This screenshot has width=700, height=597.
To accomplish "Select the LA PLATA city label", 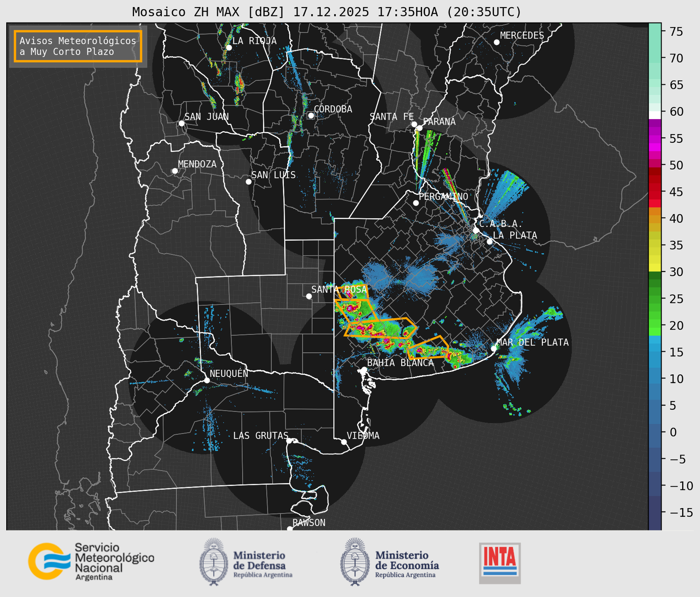I will tap(515, 235).
